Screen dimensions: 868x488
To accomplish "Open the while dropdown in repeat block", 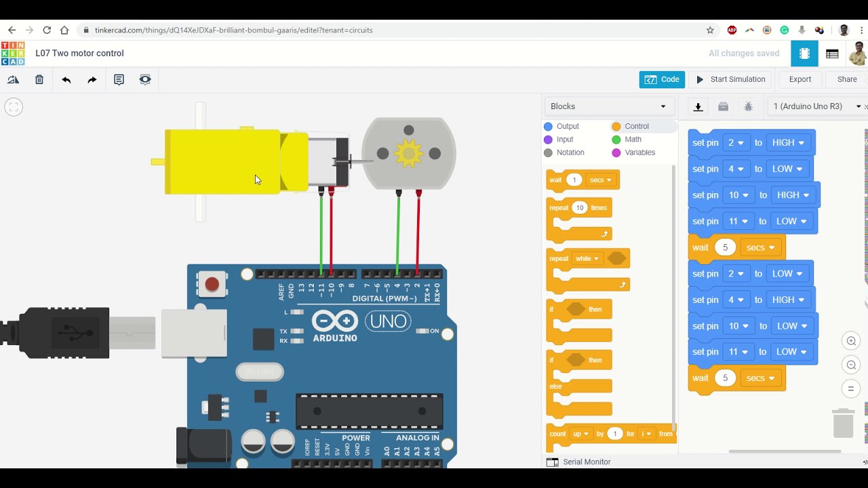I will click(587, 259).
